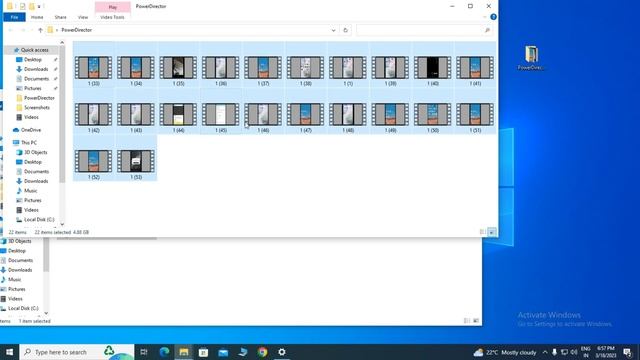640x360 pixels.
Task: Select video file 1 (45)
Action: coord(221,114)
